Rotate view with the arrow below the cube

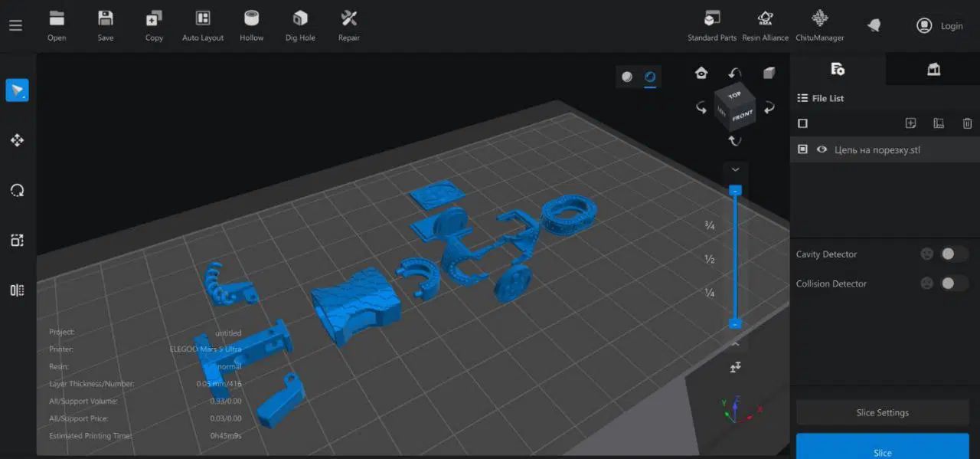(735, 140)
